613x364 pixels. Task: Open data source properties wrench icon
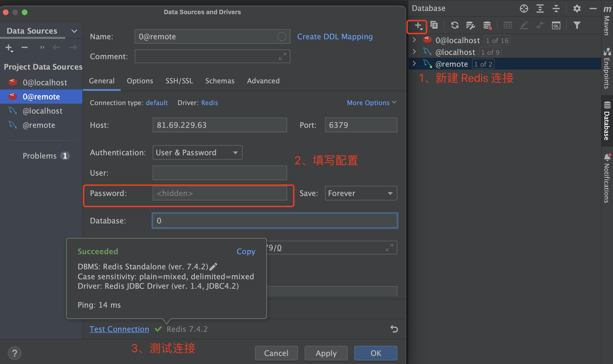tap(470, 25)
